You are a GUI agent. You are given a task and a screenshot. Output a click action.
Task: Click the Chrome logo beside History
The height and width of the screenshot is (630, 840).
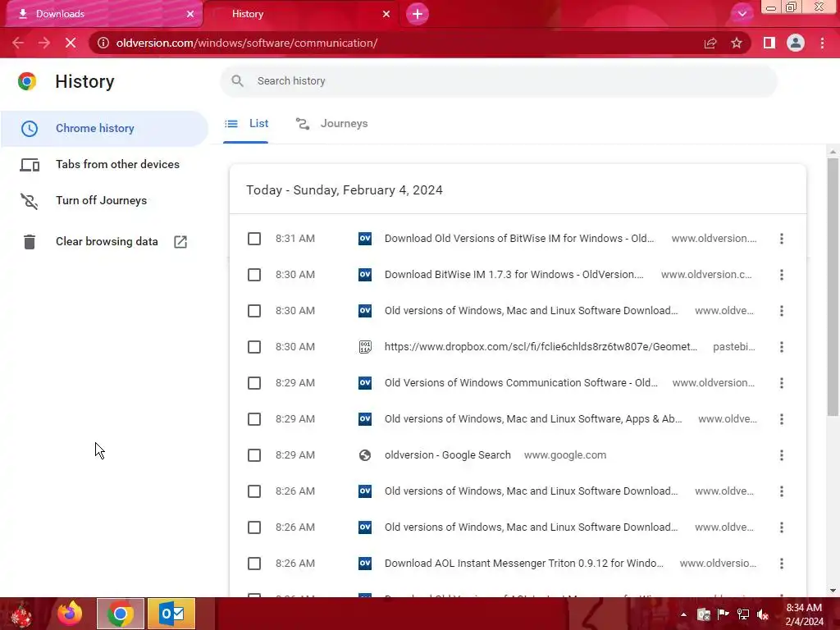coord(27,81)
